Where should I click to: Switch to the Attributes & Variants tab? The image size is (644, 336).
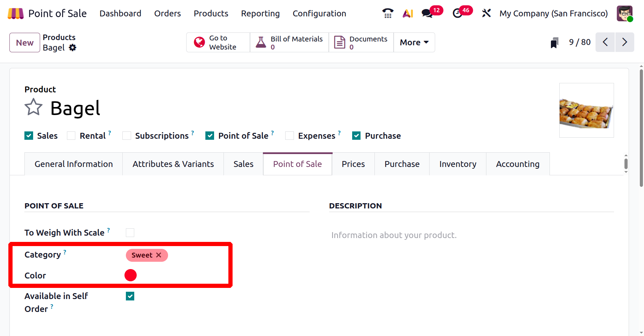[x=173, y=164]
